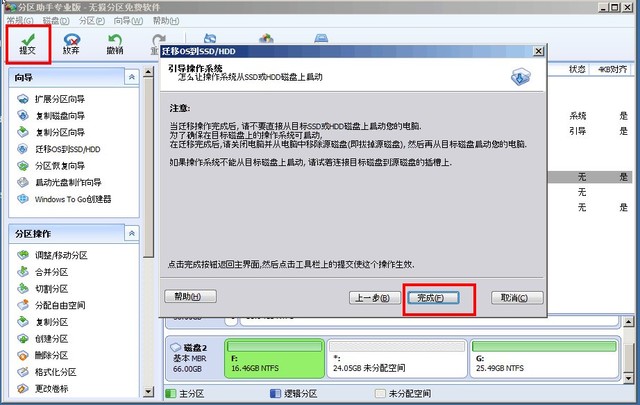
Task: Open the 向导 menu
Action: coord(128,20)
